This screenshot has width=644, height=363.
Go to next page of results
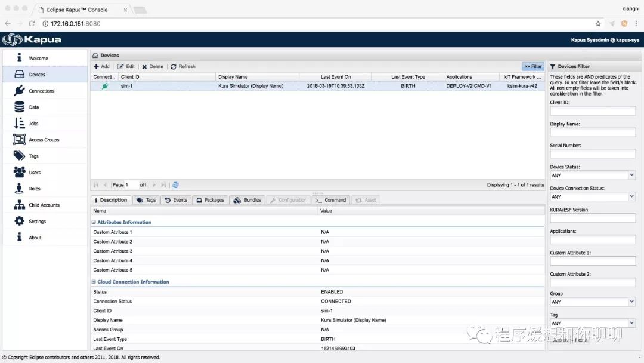[x=154, y=185]
